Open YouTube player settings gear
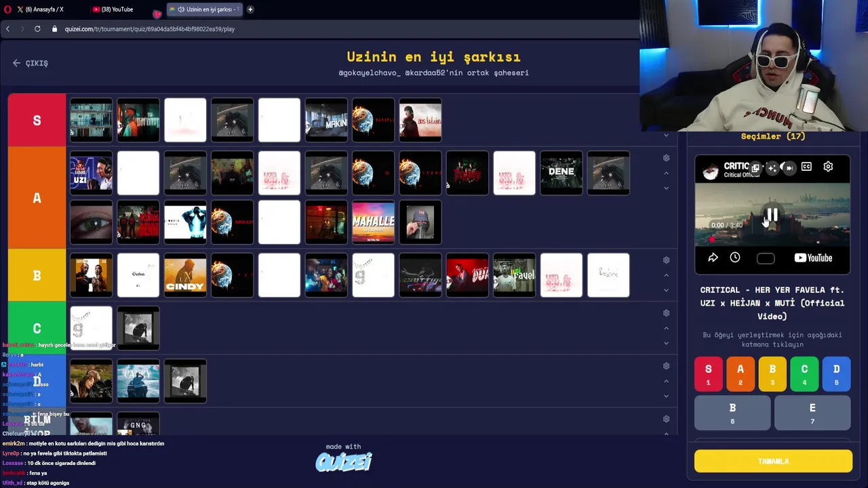Image resolution: width=868 pixels, height=488 pixels. point(828,167)
